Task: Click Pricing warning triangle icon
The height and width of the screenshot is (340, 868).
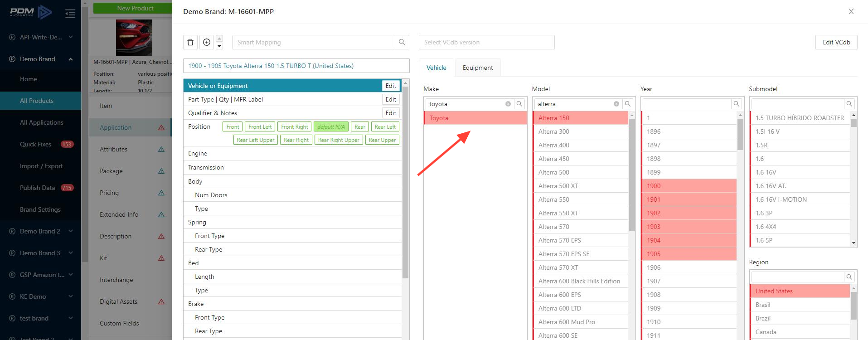Action: 161,193
